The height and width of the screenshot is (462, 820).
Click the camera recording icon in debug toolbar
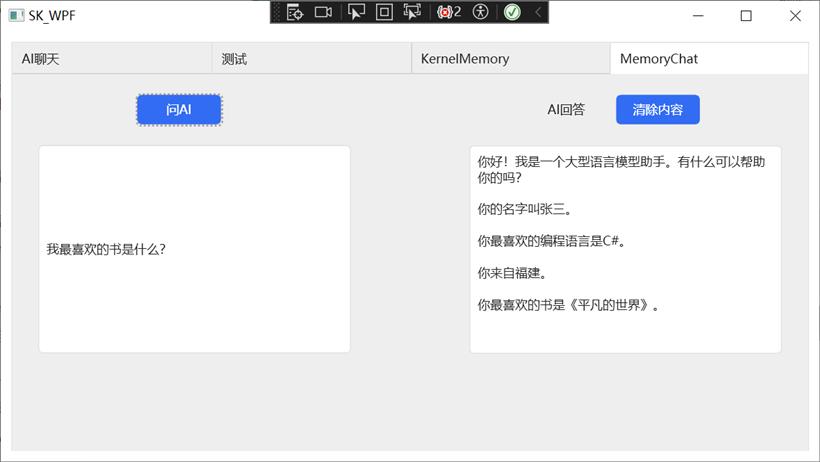click(323, 12)
